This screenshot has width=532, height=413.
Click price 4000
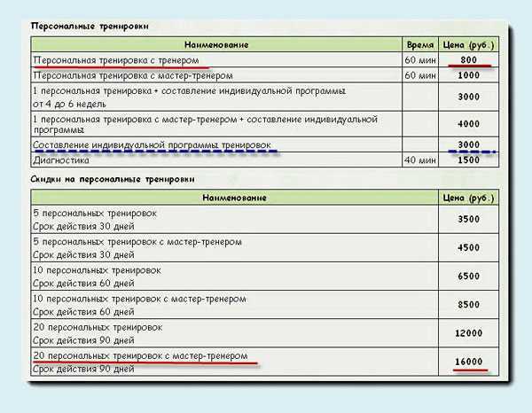coord(468,124)
